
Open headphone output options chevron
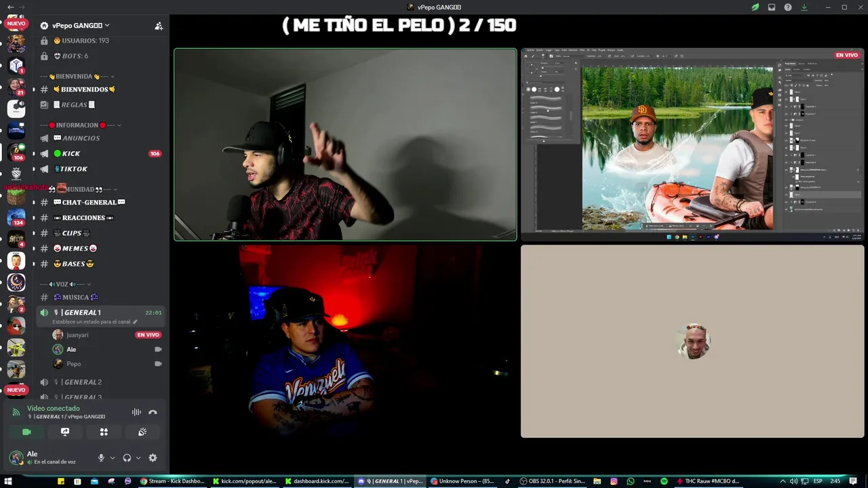click(138, 457)
